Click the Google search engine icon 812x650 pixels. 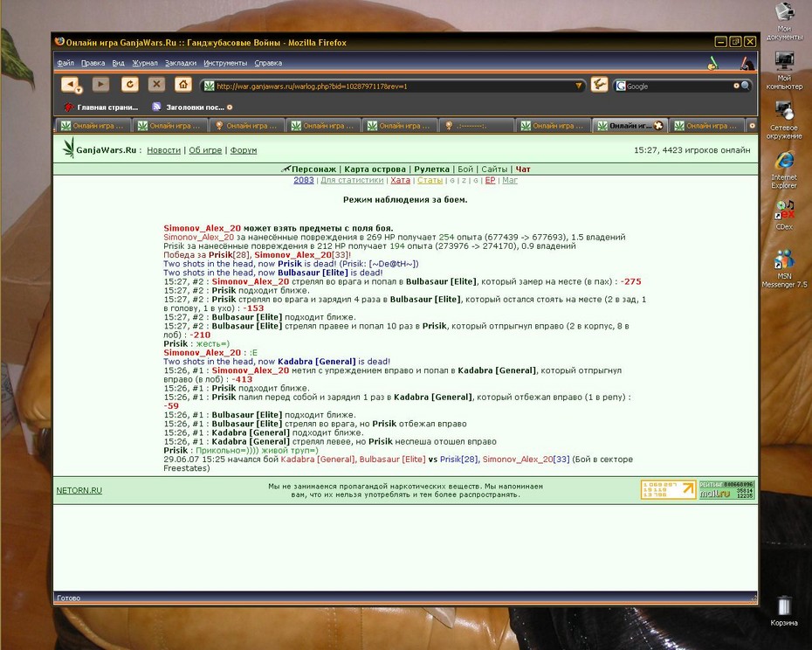pos(621,86)
